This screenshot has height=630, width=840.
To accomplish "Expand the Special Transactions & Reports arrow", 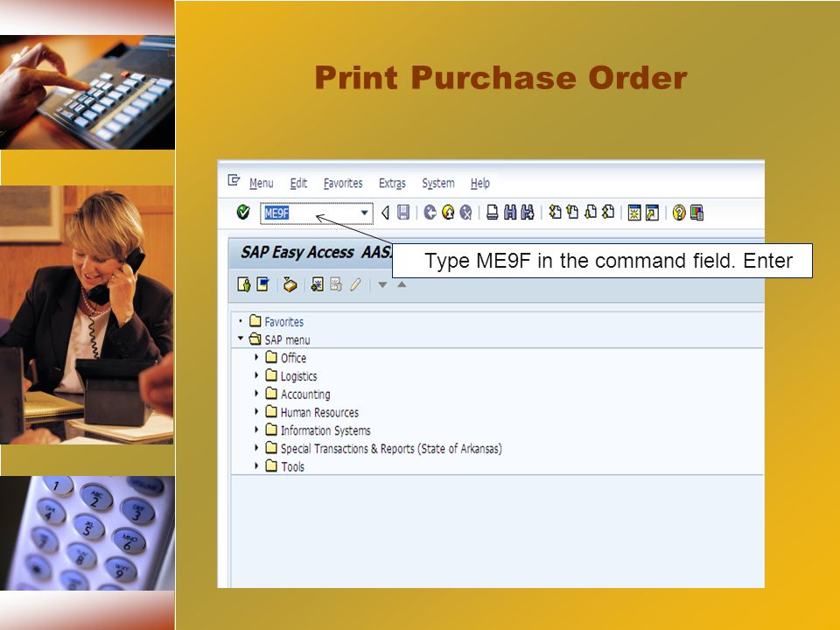I will click(256, 448).
